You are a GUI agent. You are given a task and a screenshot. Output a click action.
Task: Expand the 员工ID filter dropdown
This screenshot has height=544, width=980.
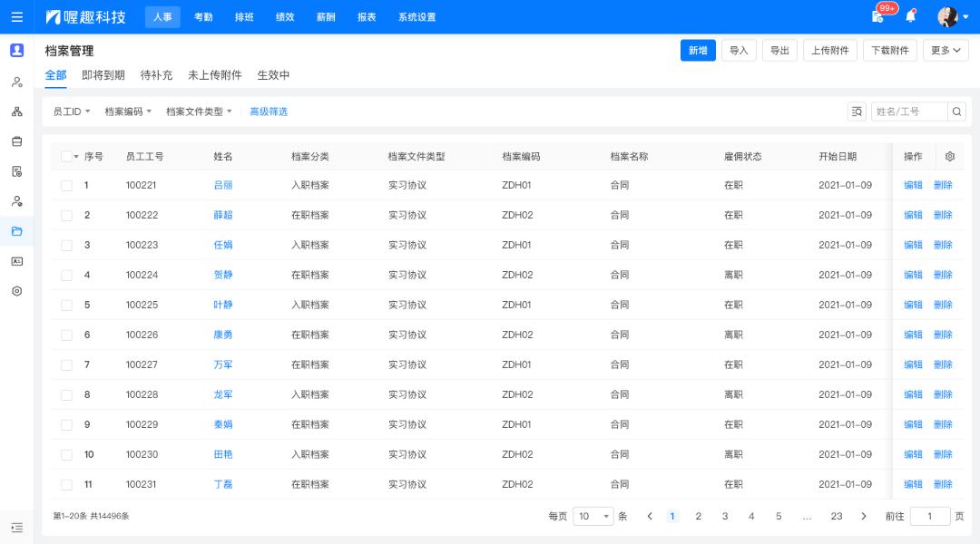(71, 112)
